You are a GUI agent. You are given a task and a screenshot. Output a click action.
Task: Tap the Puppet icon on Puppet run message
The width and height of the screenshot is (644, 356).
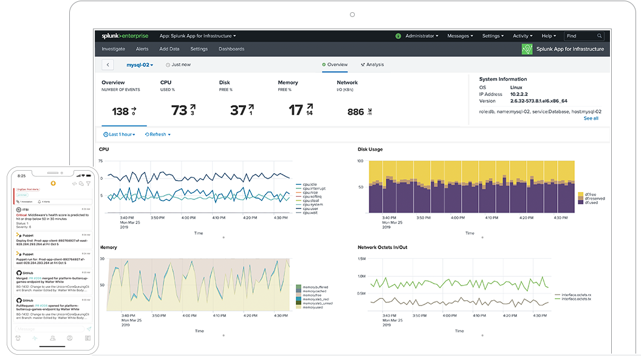(x=18, y=254)
